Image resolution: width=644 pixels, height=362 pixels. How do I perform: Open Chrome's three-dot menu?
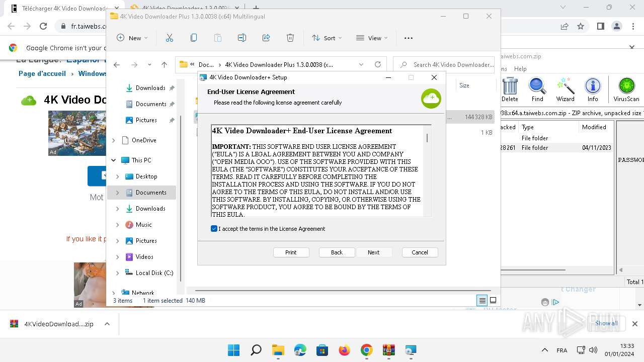point(633,26)
